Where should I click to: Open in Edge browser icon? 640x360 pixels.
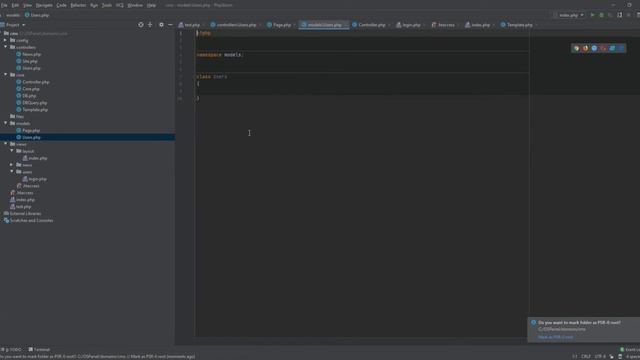click(x=621, y=48)
